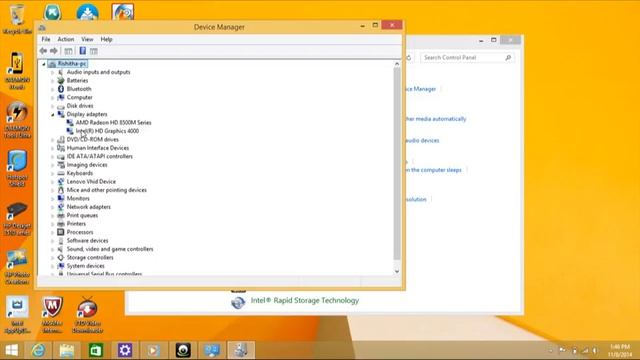Expand Human Interface Devices node
This screenshot has width=640, height=360.
coord(53,148)
